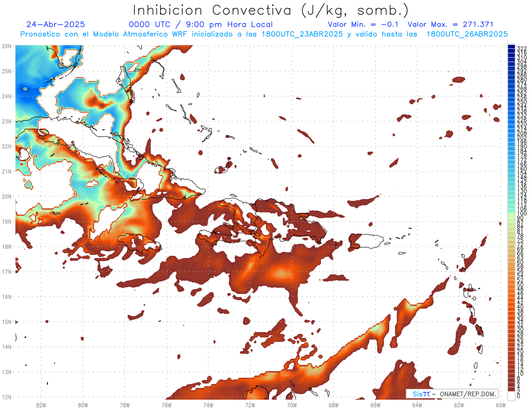Click the colorbar value "0"

[519, 396]
